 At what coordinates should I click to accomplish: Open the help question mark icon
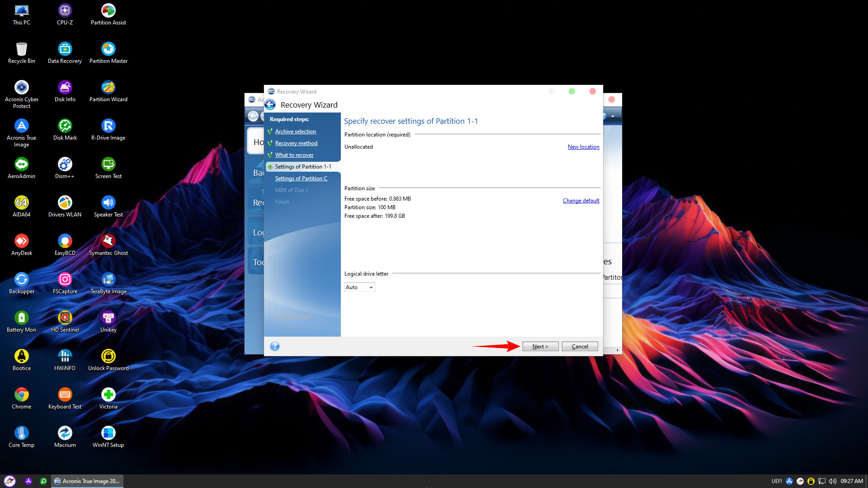(x=275, y=347)
